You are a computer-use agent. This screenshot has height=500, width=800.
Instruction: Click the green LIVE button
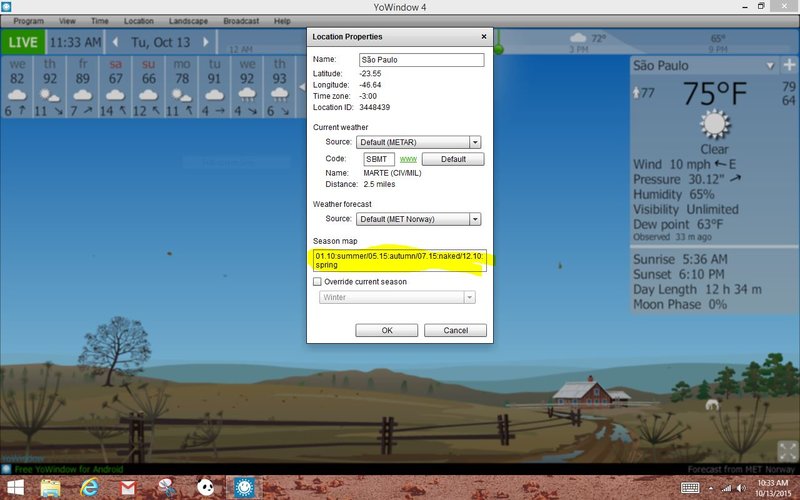pyautogui.click(x=23, y=42)
